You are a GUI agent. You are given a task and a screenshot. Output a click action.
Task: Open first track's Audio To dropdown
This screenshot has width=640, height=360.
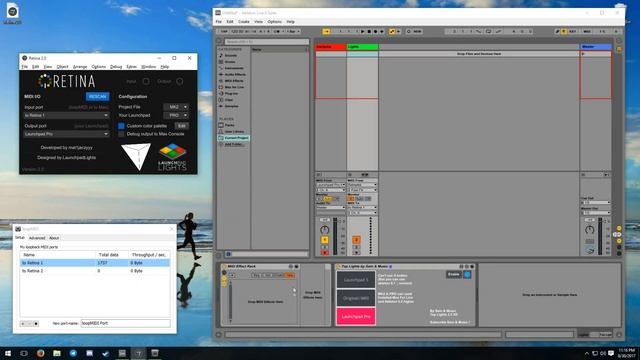click(x=330, y=207)
